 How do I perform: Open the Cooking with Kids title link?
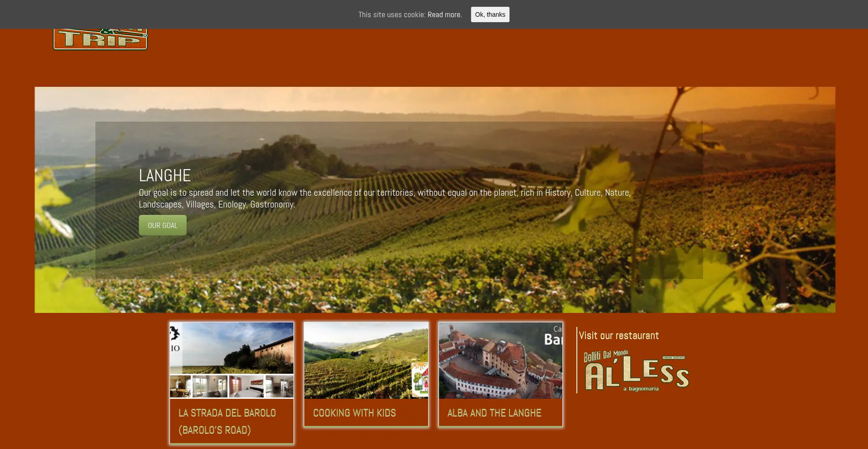click(354, 413)
